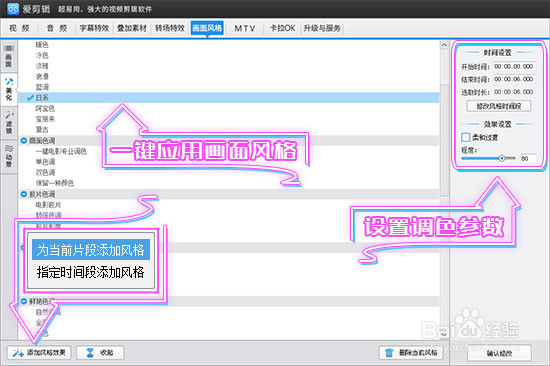Viewport: 550px width, 366px height.
Task: Open the MTV tab
Action: click(245, 28)
